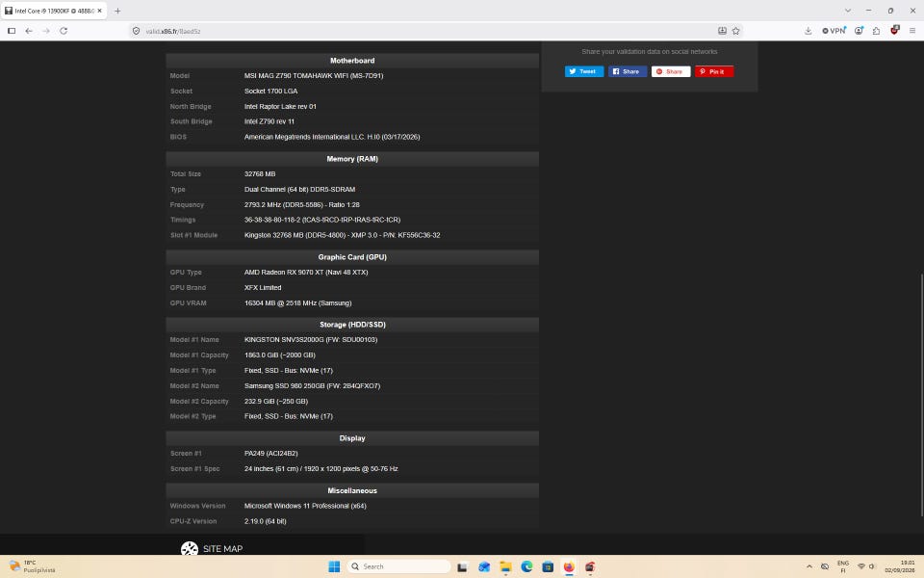
Task: Open the VPN toolbar button
Action: [x=834, y=31]
